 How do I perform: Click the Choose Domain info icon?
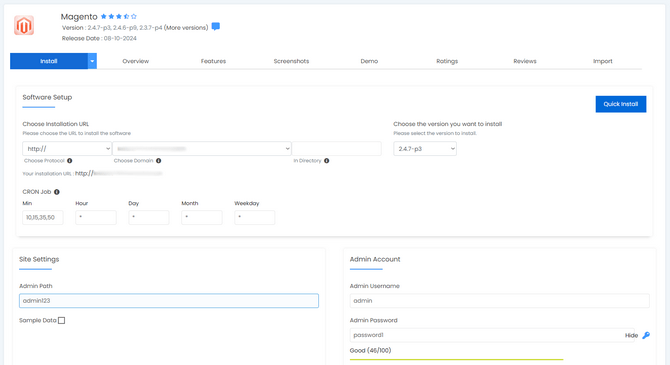(x=159, y=161)
